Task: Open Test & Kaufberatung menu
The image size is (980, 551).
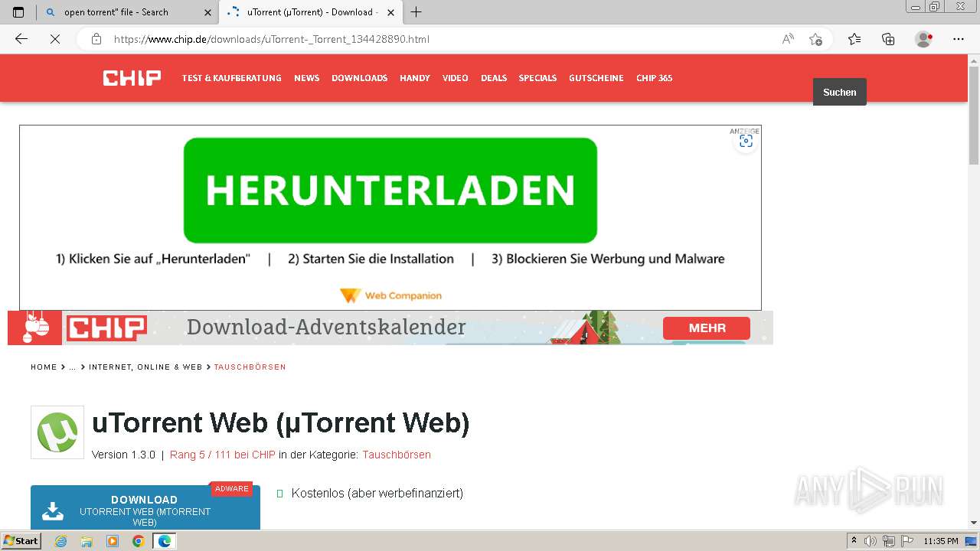Action: tap(231, 78)
